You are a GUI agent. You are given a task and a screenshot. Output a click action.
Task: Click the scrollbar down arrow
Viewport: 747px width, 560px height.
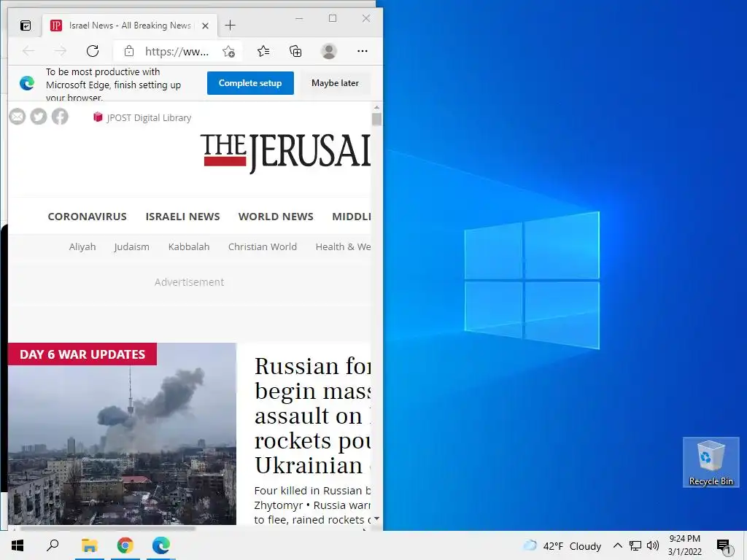376,519
